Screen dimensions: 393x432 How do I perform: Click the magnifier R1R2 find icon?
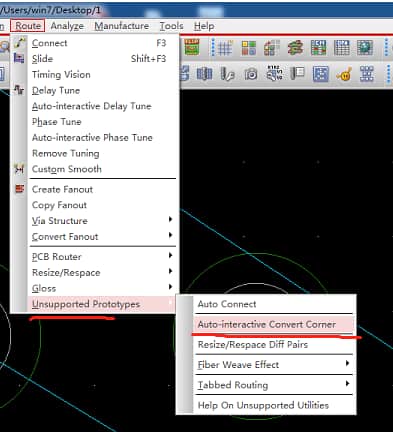(x=274, y=74)
